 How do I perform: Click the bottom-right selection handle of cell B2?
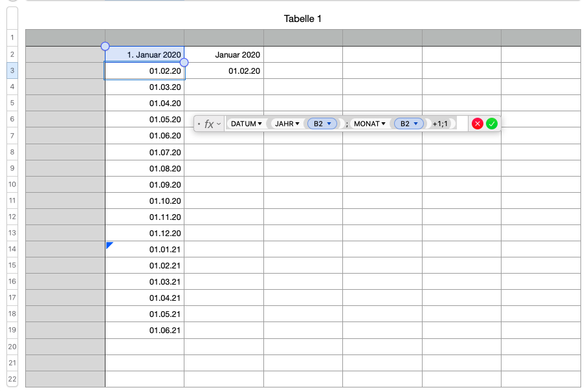coord(184,62)
